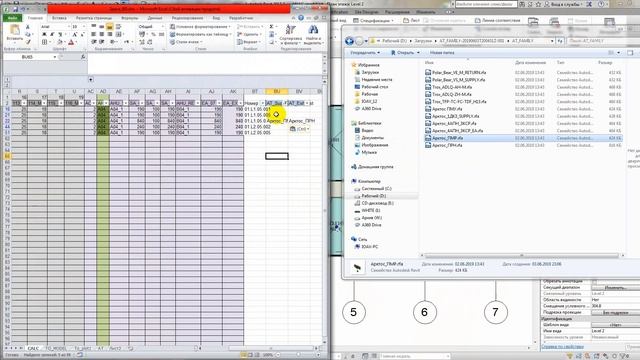Sort files by Размер column header

coord(605,62)
